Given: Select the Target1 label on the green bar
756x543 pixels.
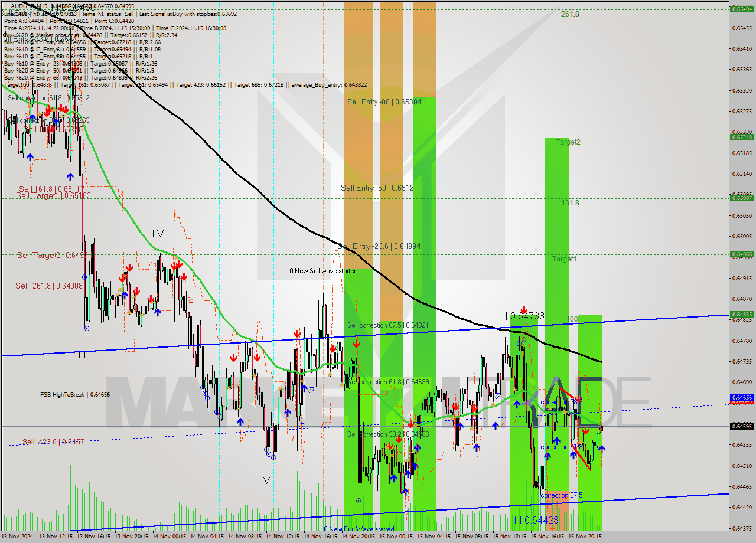Looking at the screenshot, I should point(564,259).
